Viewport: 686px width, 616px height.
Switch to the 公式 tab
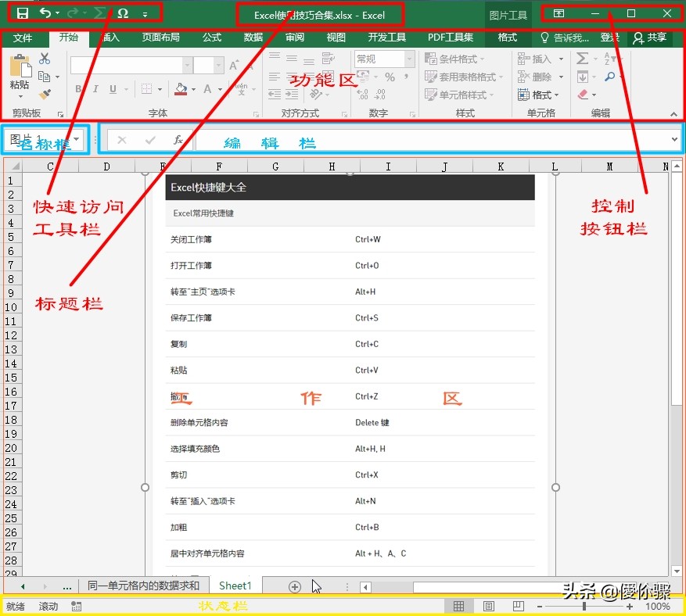coord(212,38)
